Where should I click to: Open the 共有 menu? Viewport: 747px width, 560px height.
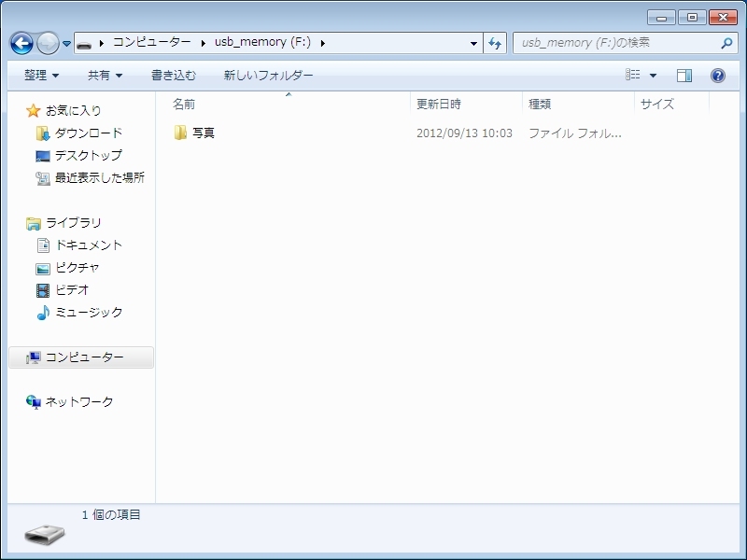pyautogui.click(x=105, y=76)
